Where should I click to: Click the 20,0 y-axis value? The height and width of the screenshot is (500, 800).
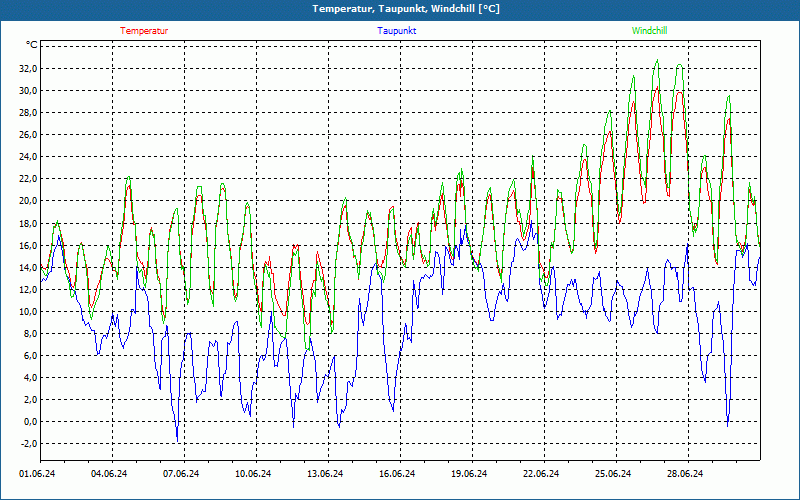click(28, 201)
